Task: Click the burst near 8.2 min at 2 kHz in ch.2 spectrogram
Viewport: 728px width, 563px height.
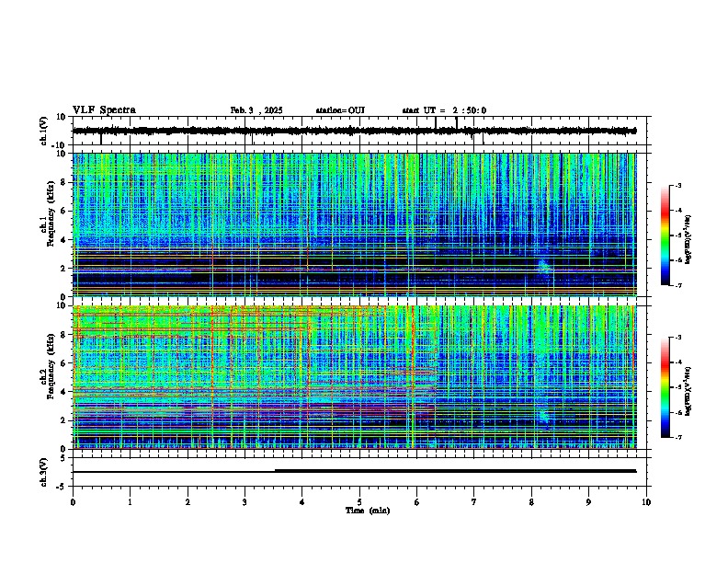Action: click(x=544, y=416)
